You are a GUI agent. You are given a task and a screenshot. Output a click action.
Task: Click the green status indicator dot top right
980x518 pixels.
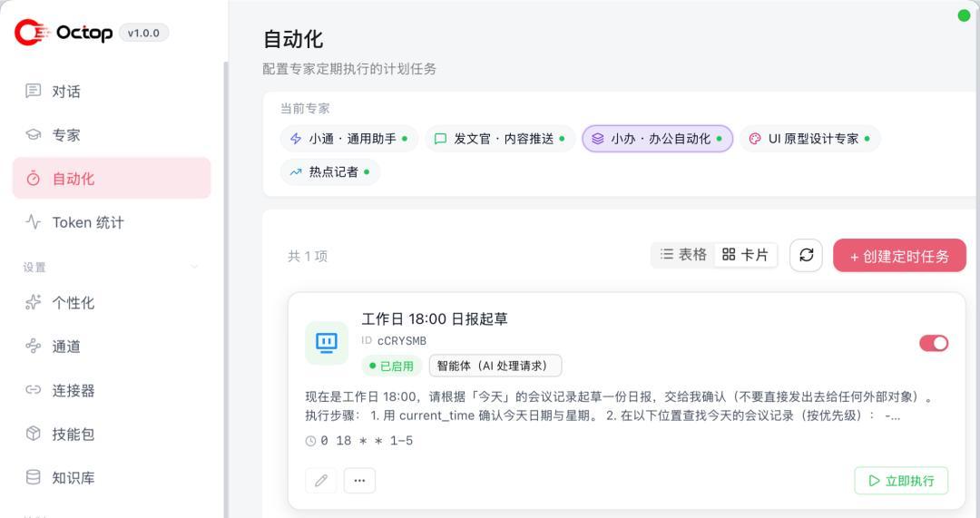click(x=964, y=15)
